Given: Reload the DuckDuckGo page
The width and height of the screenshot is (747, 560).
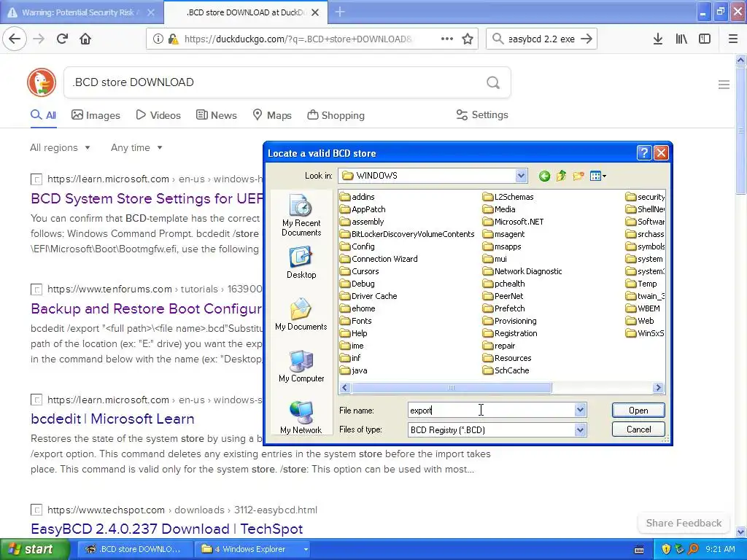Looking at the screenshot, I should [x=62, y=39].
